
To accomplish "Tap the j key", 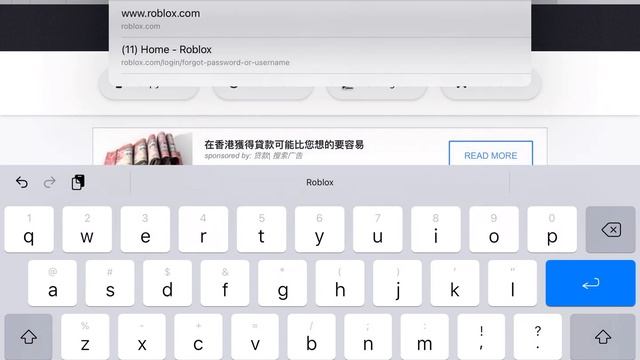I will point(397,283).
